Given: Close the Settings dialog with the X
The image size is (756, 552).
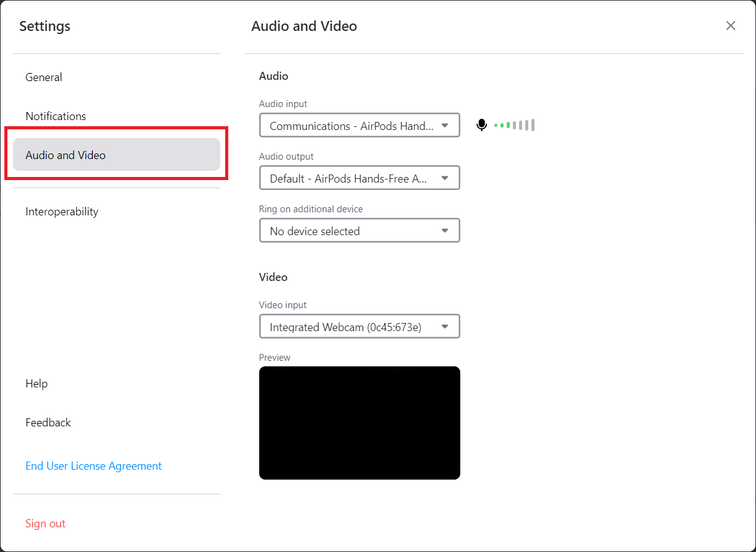Looking at the screenshot, I should (x=731, y=25).
